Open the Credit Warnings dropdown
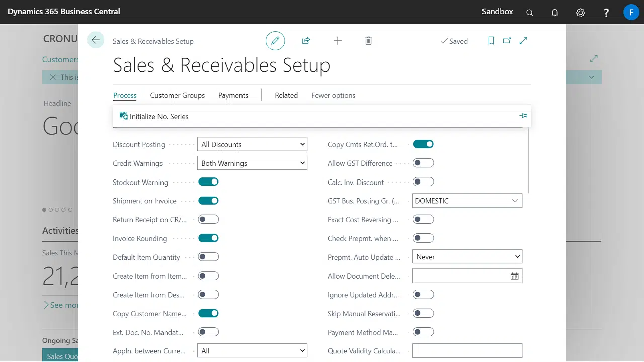 252,163
